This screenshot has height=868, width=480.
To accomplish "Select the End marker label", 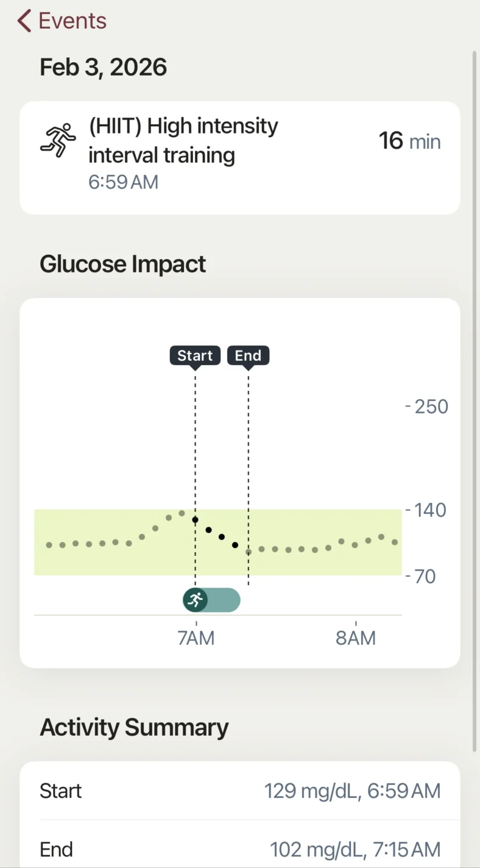I will tap(248, 355).
